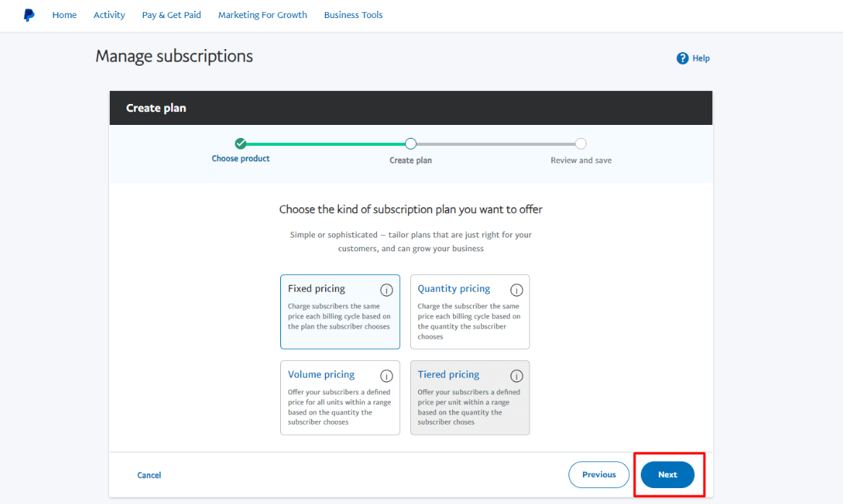Viewport: 843px width, 504px height.
Task: Click the Tiered pricing info icon
Action: (x=516, y=375)
